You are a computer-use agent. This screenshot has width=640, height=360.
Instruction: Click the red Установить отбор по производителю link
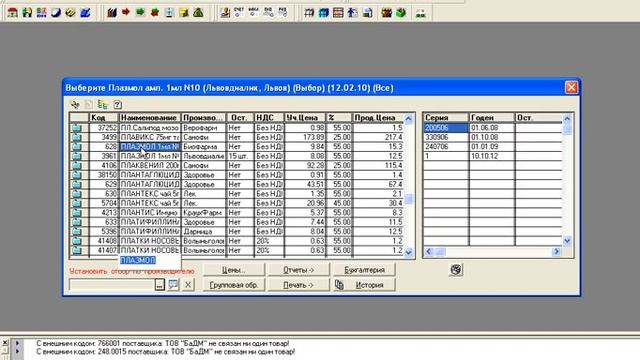coord(132,271)
